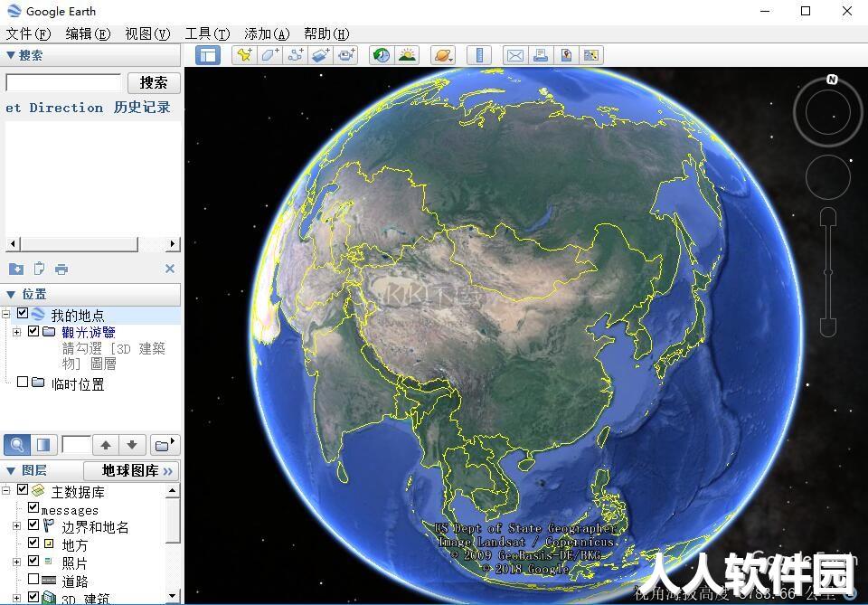
Task: Click the print icon in the toolbar
Action: [x=541, y=55]
